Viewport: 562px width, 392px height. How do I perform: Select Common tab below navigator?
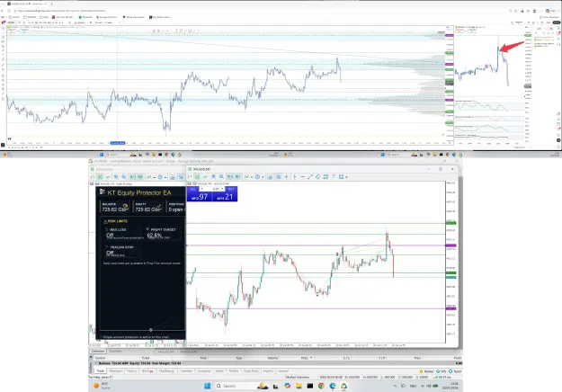98,352
